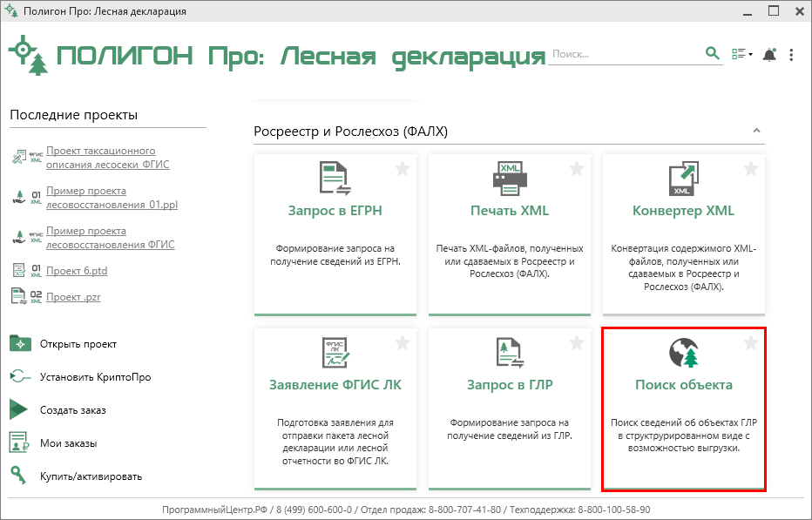Open the Поиск объекта title
The image size is (812, 520).
click(x=684, y=385)
